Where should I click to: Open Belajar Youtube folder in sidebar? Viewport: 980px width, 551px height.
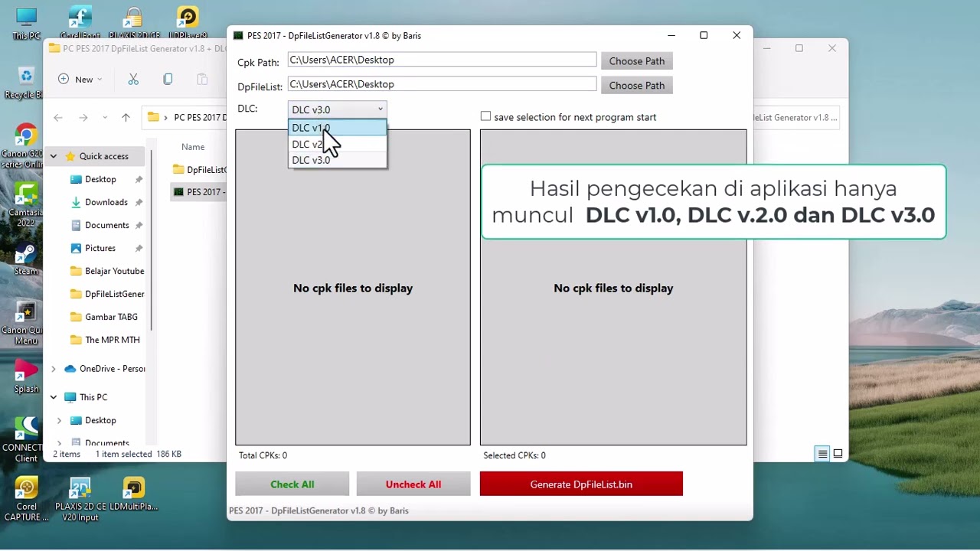[107, 271]
